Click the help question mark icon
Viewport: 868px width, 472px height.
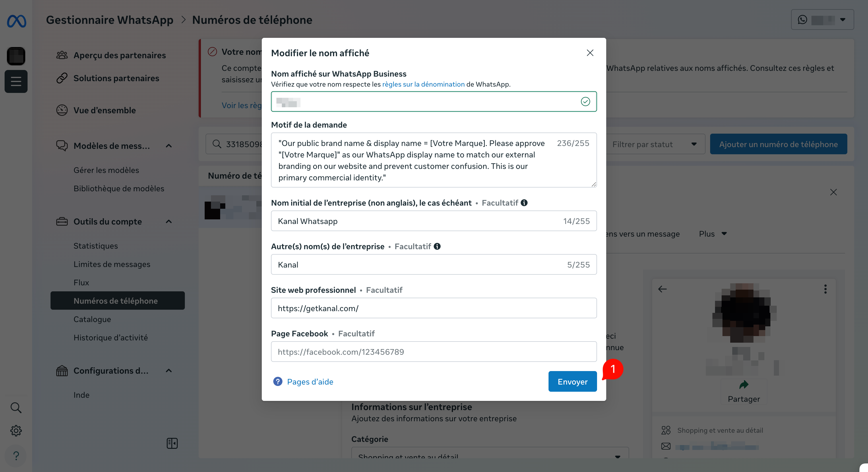16,456
